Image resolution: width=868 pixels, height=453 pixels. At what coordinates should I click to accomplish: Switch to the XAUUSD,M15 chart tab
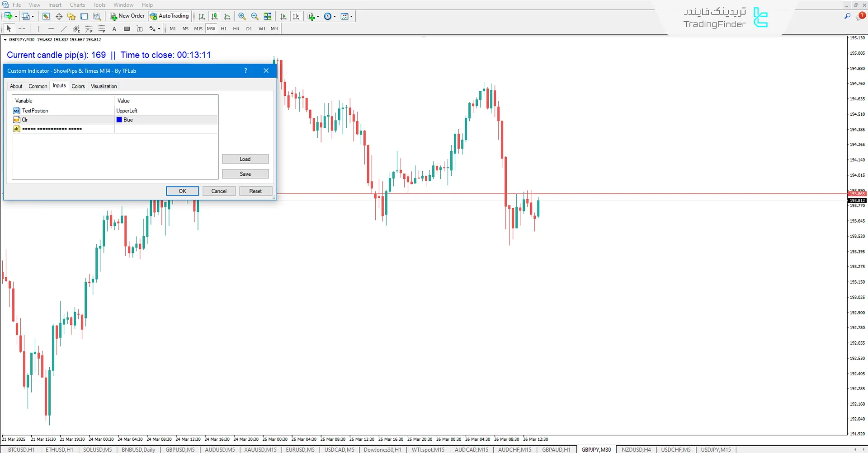pyautogui.click(x=260, y=449)
